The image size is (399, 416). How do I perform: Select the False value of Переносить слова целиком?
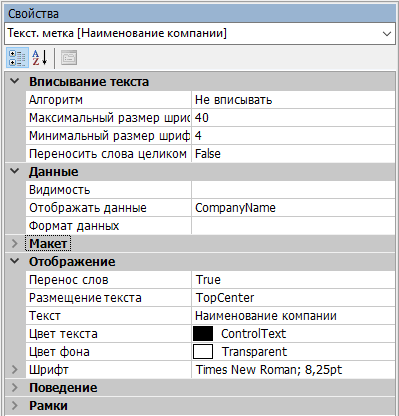click(x=293, y=154)
